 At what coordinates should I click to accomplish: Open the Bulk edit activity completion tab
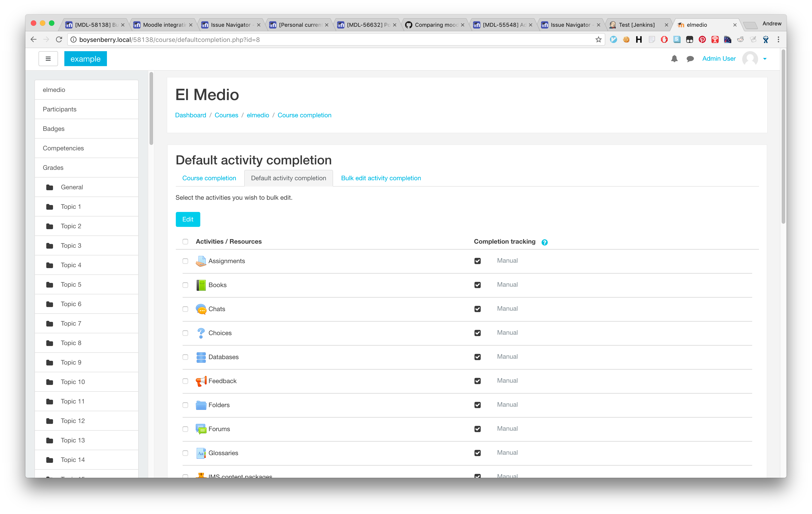click(x=381, y=178)
